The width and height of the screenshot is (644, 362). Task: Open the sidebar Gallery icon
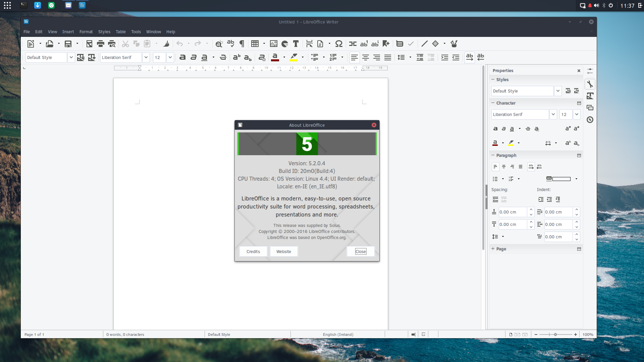click(x=590, y=108)
